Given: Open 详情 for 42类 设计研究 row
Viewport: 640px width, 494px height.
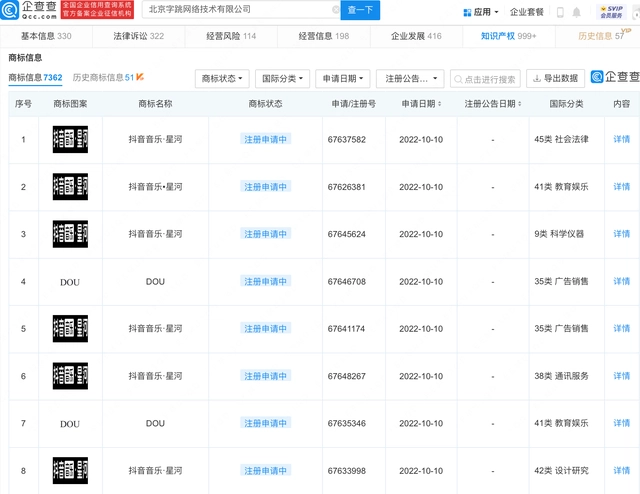Looking at the screenshot, I should (622, 471).
